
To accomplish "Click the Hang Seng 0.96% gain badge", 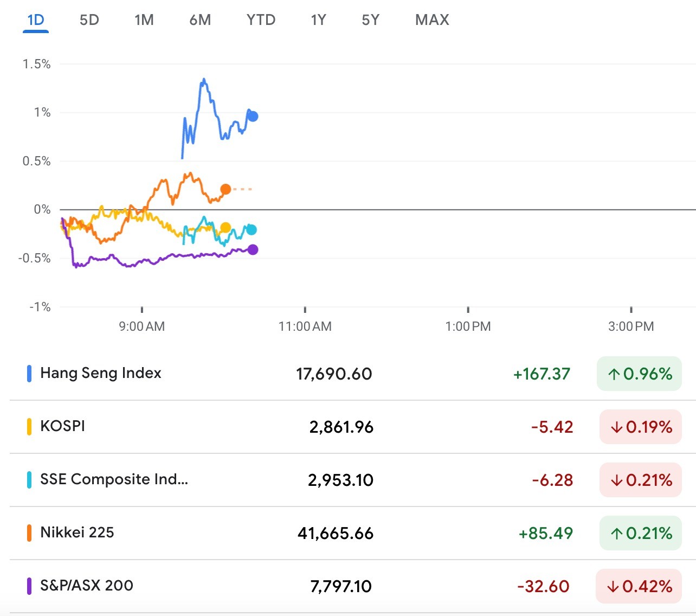I will 639,374.
